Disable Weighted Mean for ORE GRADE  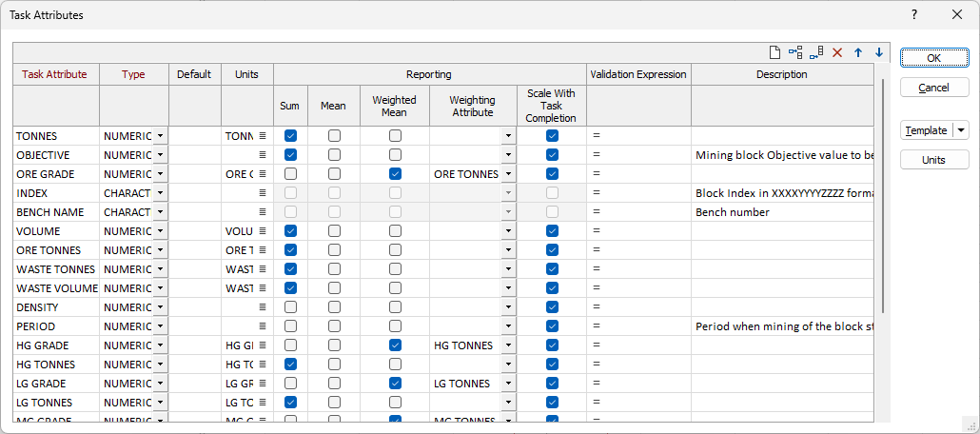click(395, 174)
